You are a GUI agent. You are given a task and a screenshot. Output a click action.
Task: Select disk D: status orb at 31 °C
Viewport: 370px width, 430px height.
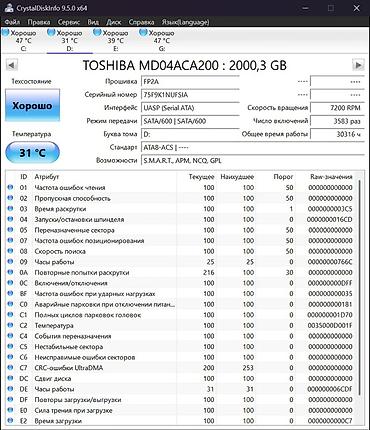click(51, 33)
